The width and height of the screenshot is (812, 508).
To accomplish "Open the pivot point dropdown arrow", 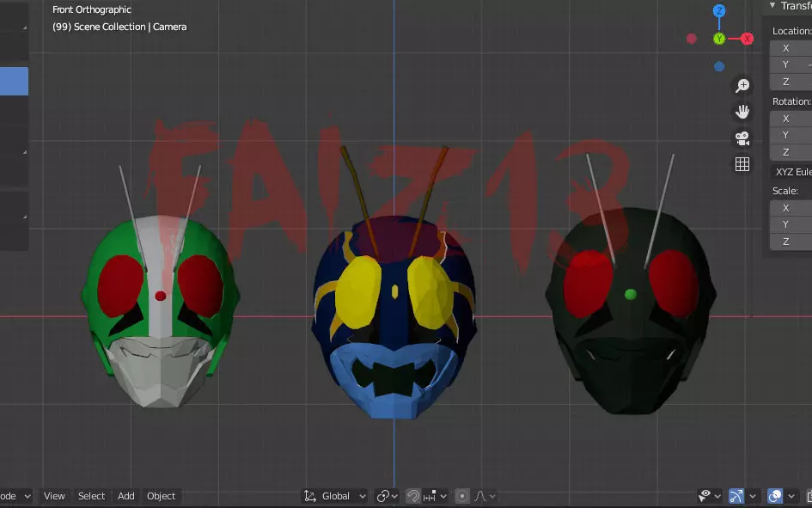I will (394, 496).
